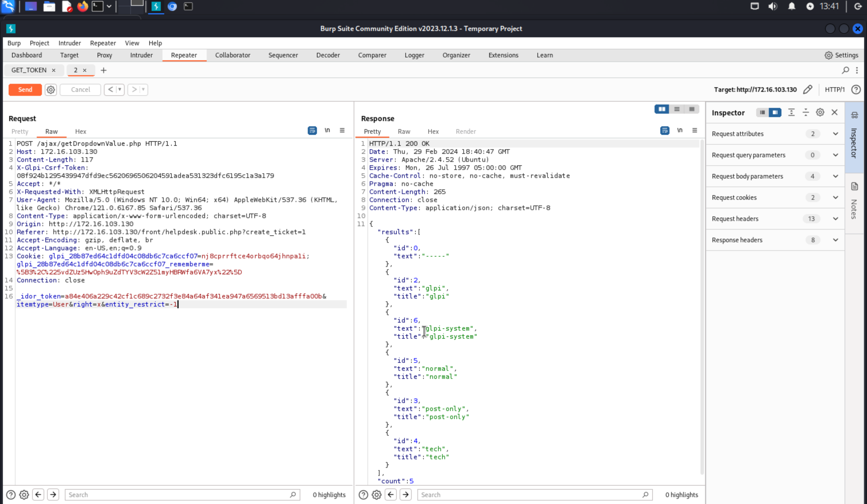Switch Request view to Pretty

click(x=20, y=131)
